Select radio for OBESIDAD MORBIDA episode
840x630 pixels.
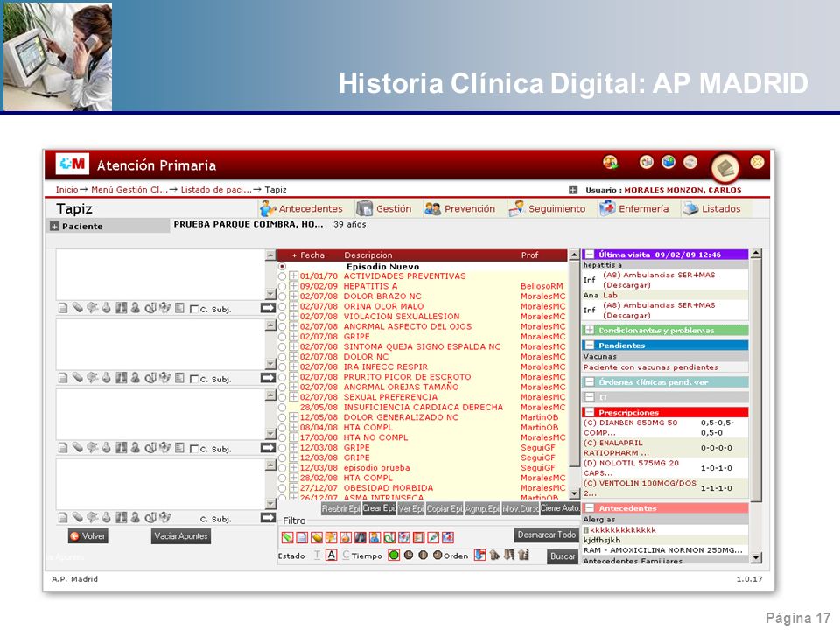click(283, 488)
